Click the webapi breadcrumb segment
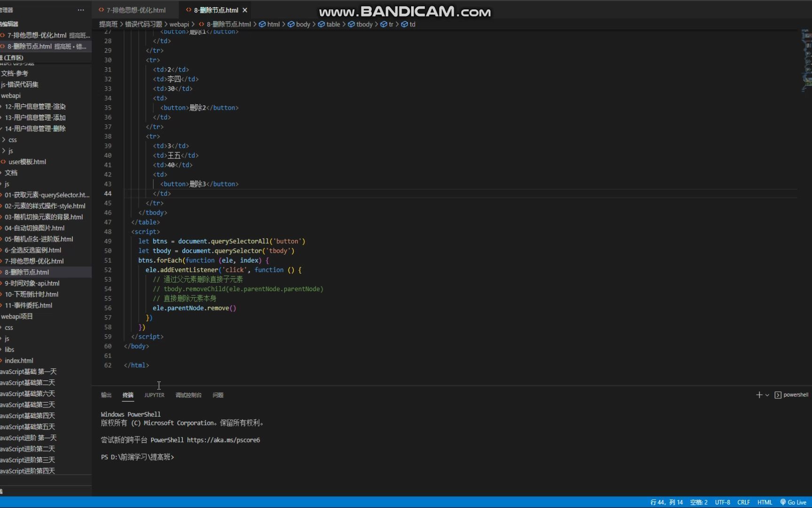The height and width of the screenshot is (508, 812). point(179,24)
